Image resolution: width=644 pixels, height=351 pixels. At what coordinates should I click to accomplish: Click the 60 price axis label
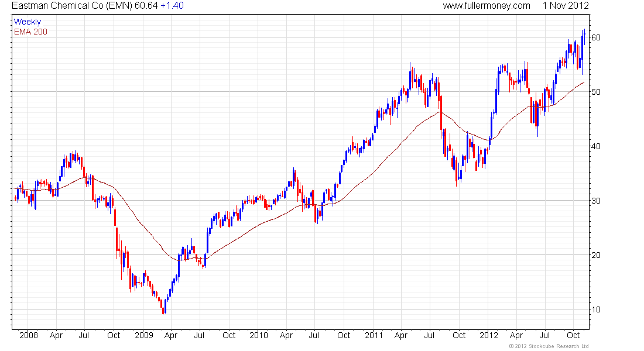[595, 38]
